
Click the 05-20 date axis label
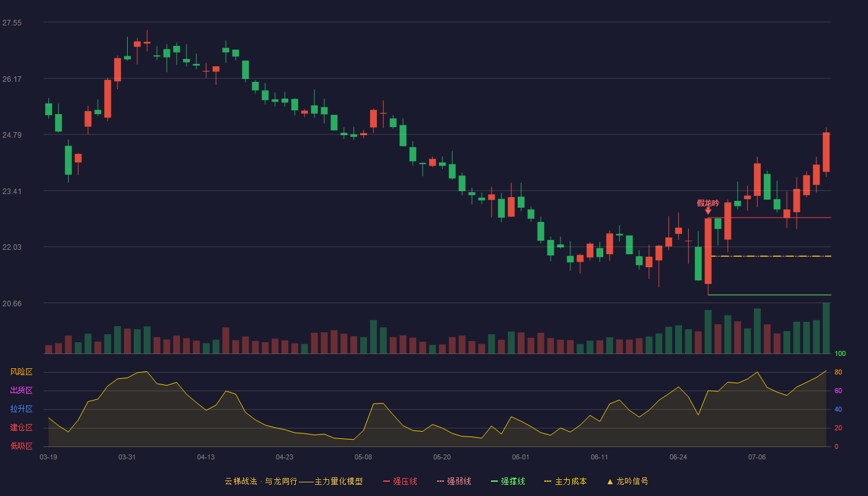442,457
